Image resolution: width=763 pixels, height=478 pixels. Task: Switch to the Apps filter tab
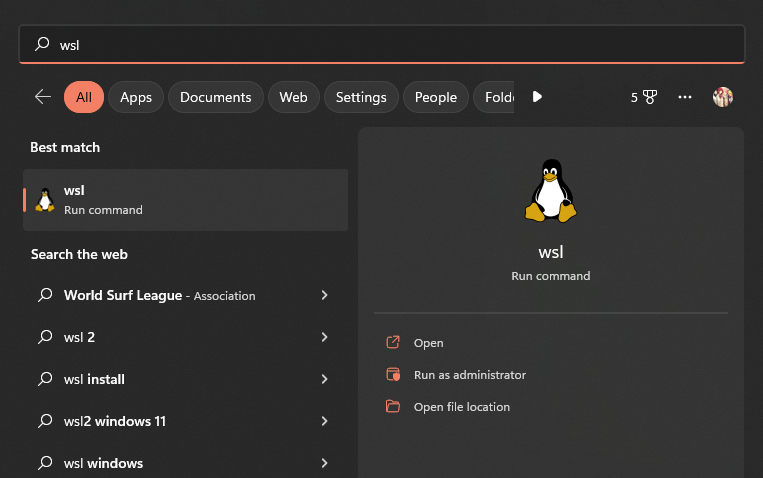[x=136, y=97]
